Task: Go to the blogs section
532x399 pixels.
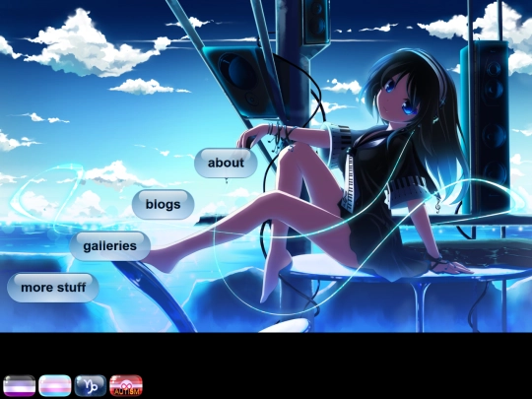Action: pos(163,204)
